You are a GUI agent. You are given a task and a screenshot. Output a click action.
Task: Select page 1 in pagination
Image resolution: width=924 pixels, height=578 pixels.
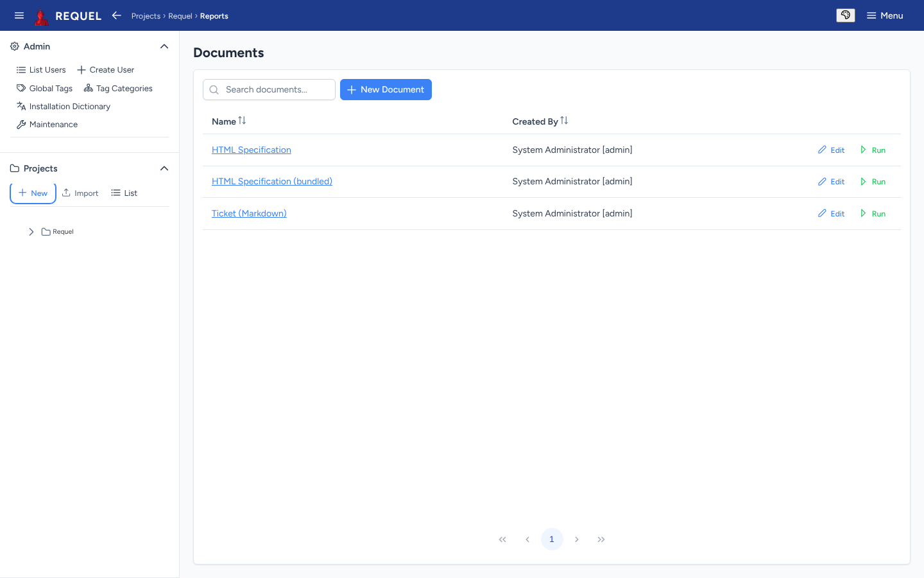(552, 539)
